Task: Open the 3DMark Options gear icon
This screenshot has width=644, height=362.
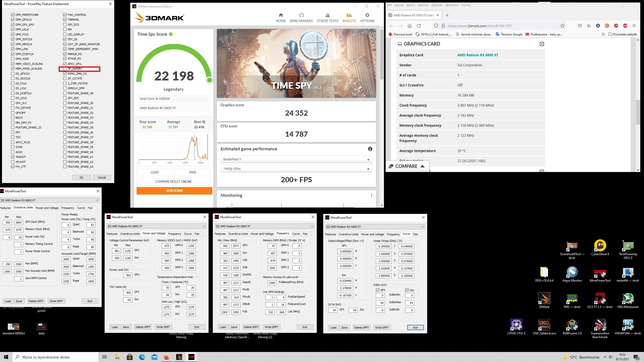Action: click(367, 15)
